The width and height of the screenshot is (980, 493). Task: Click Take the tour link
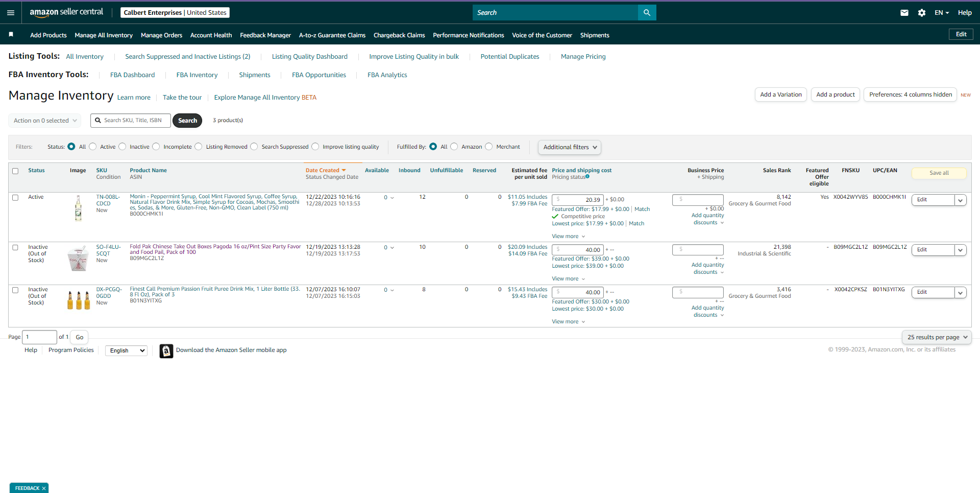182,98
